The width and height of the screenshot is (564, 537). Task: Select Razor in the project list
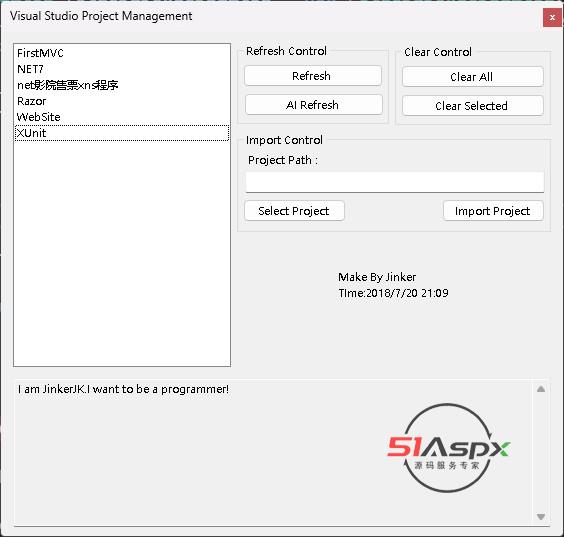point(122,101)
